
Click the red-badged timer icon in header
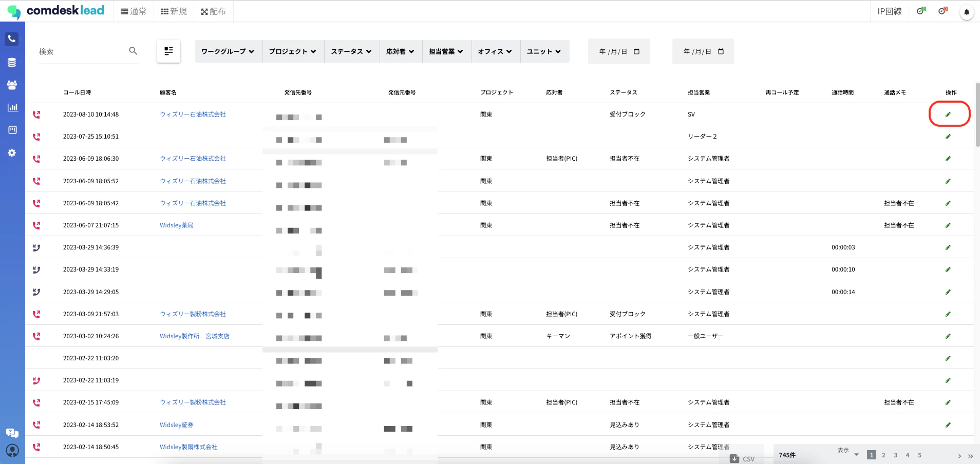click(943, 11)
